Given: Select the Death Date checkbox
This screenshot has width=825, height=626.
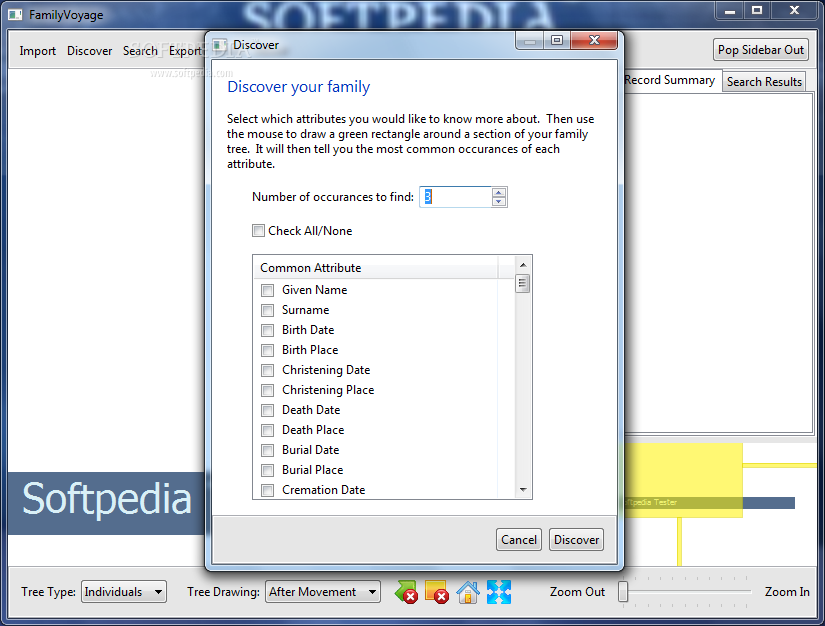Looking at the screenshot, I should tap(267, 410).
